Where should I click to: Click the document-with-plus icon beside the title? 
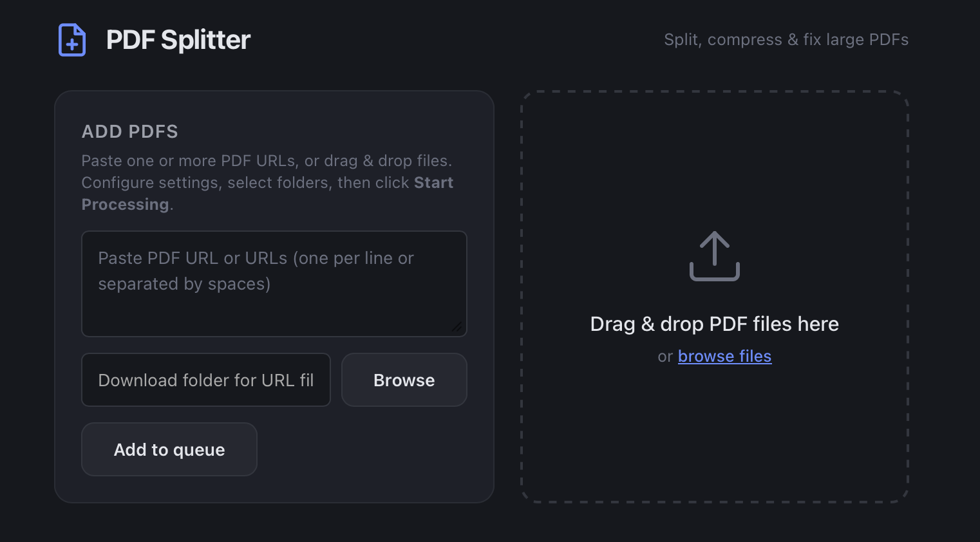click(71, 39)
